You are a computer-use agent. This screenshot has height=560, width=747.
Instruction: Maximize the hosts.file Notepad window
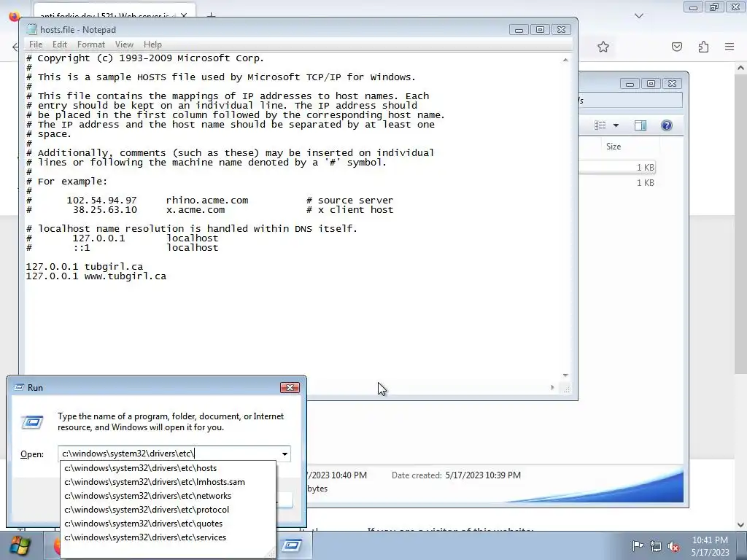[540, 29]
